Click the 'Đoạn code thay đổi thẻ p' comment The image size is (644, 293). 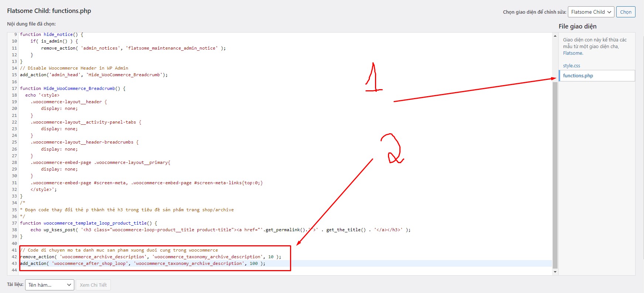pos(127,210)
